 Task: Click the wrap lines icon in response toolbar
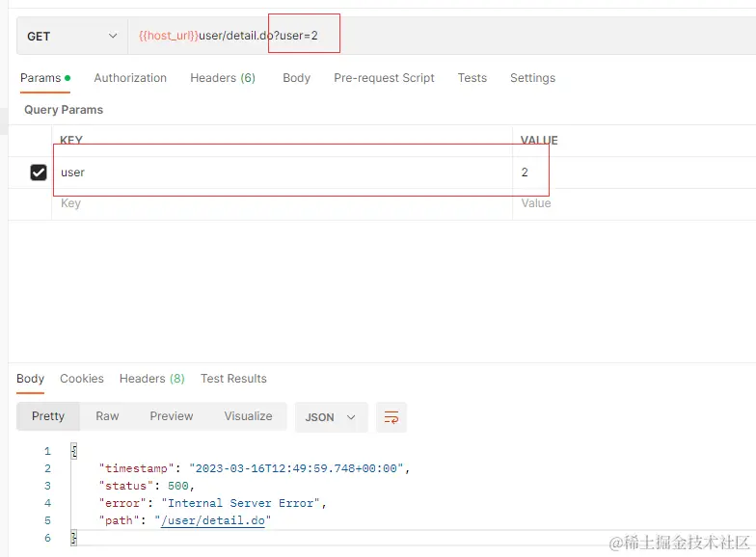pyautogui.click(x=391, y=417)
